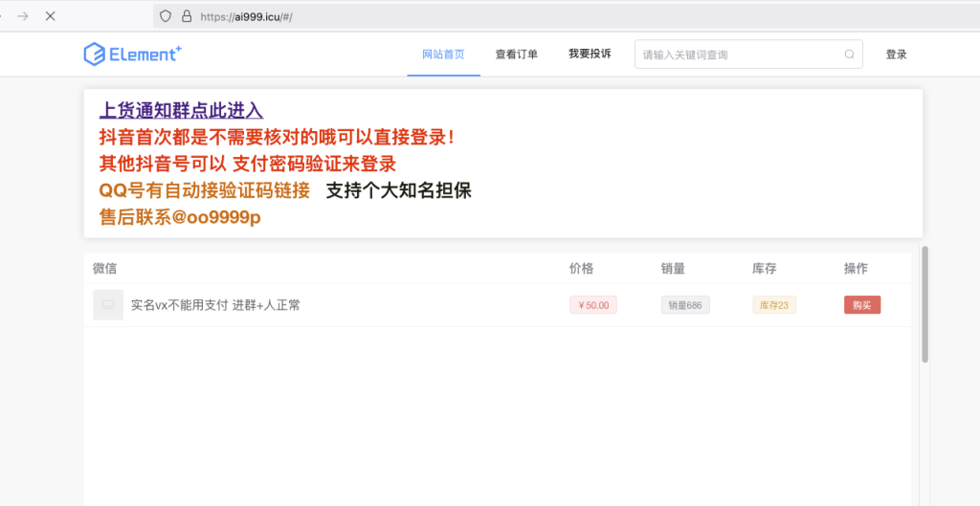Click the 支持个大知名担保 text
980x506 pixels.
coord(399,190)
